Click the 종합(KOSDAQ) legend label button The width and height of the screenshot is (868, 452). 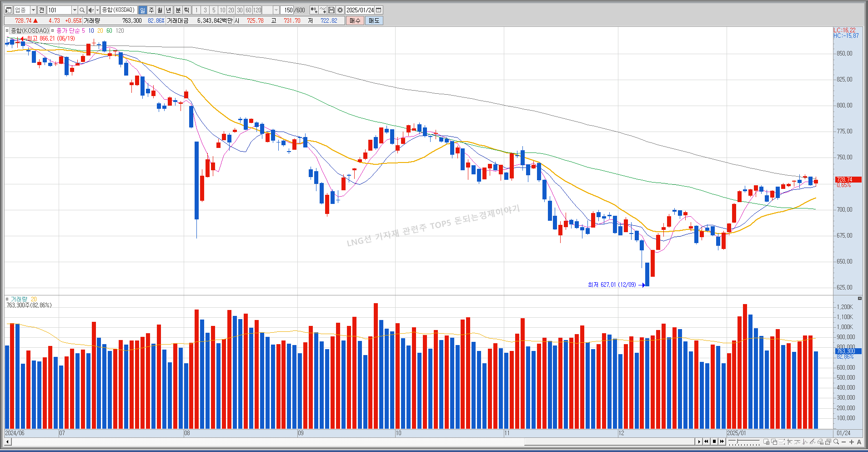coord(30,30)
